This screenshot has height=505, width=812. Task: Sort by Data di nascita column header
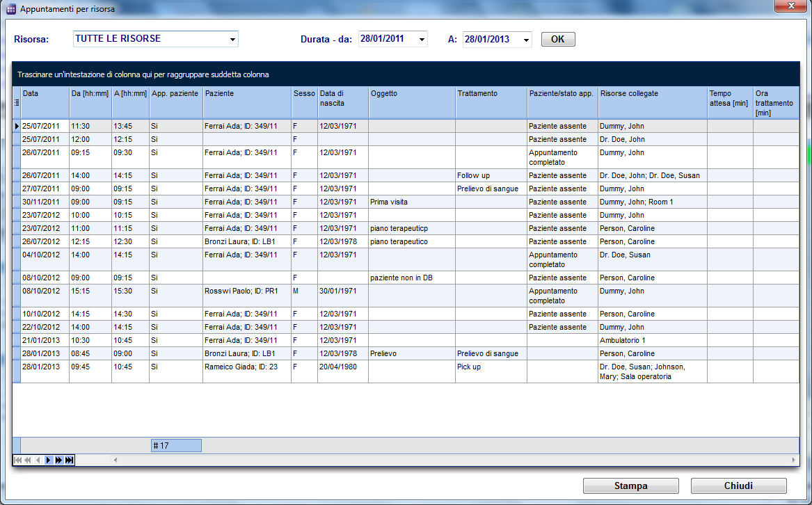click(343, 102)
